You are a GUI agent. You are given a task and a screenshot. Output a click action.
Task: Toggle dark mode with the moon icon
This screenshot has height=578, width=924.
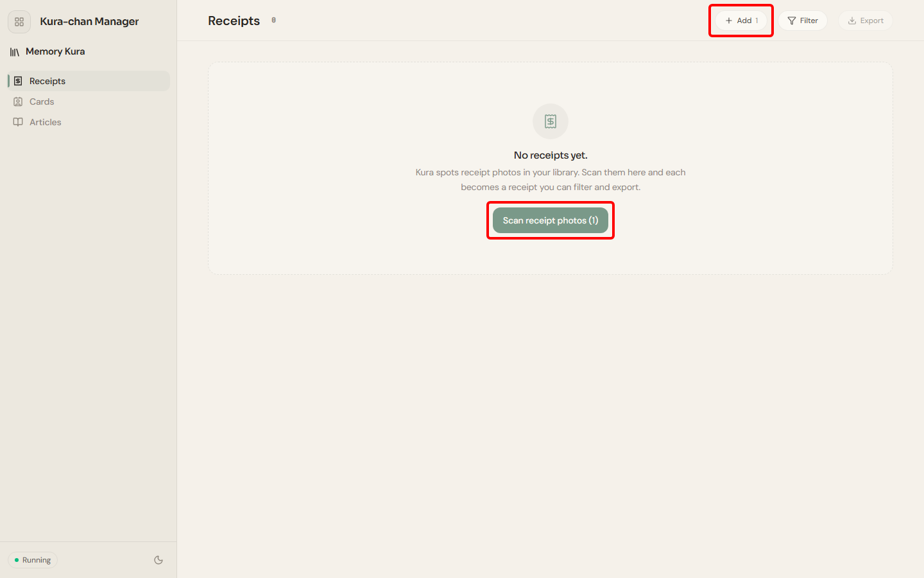click(x=158, y=560)
